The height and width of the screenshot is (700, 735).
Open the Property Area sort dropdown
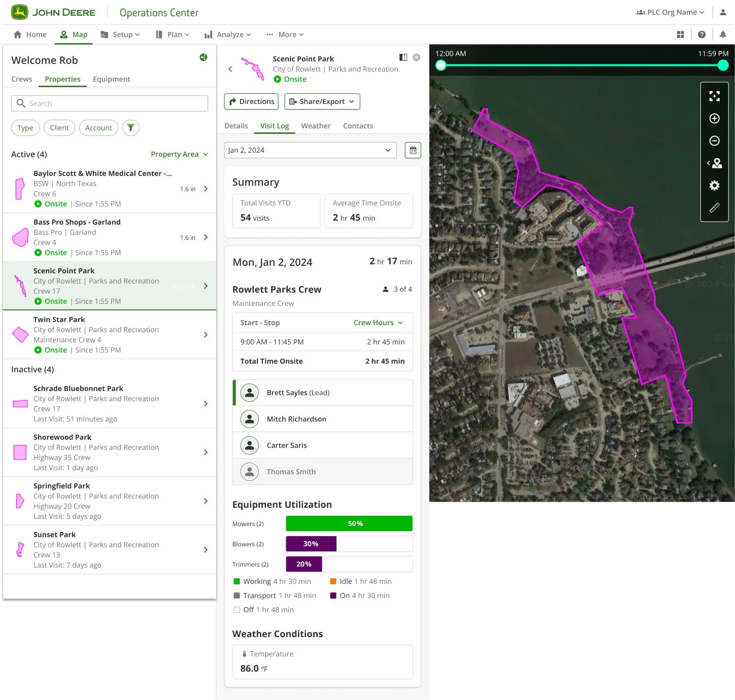[x=180, y=154]
